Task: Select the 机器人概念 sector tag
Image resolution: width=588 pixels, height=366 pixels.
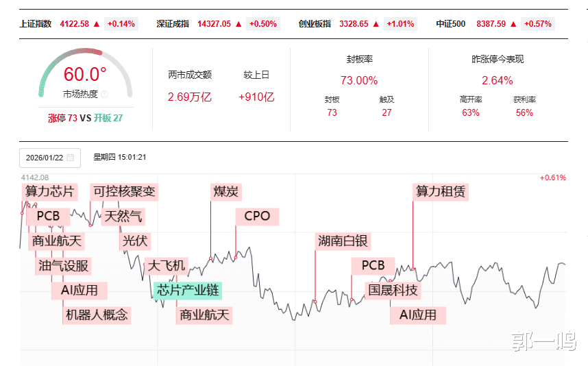Action: coord(97,315)
